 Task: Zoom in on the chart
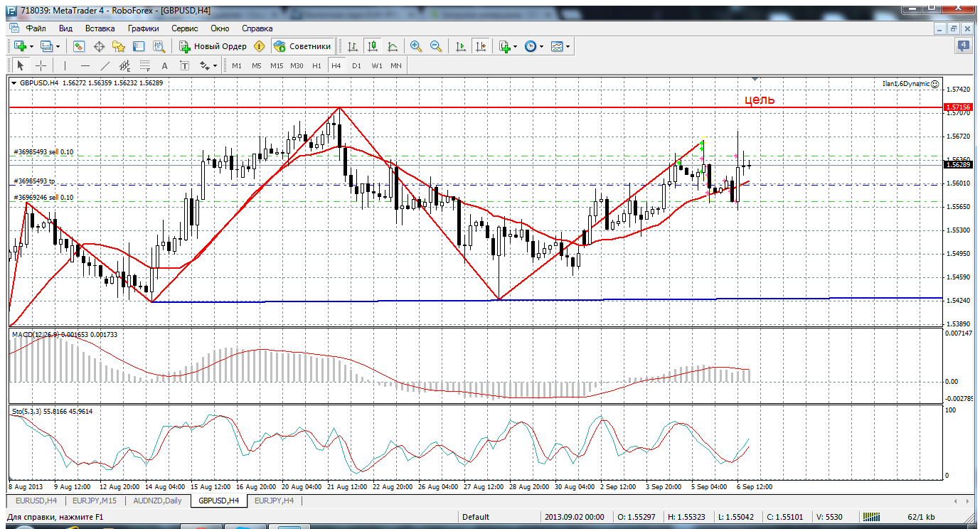416,46
